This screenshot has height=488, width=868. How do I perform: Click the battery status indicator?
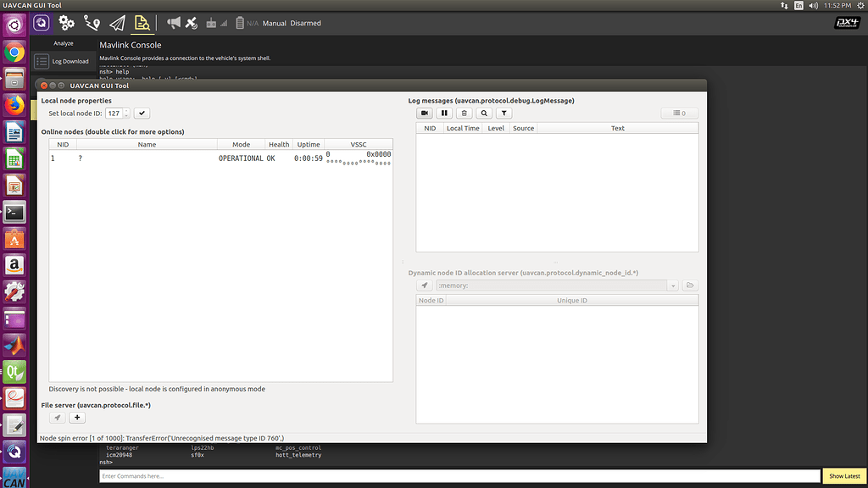point(247,23)
